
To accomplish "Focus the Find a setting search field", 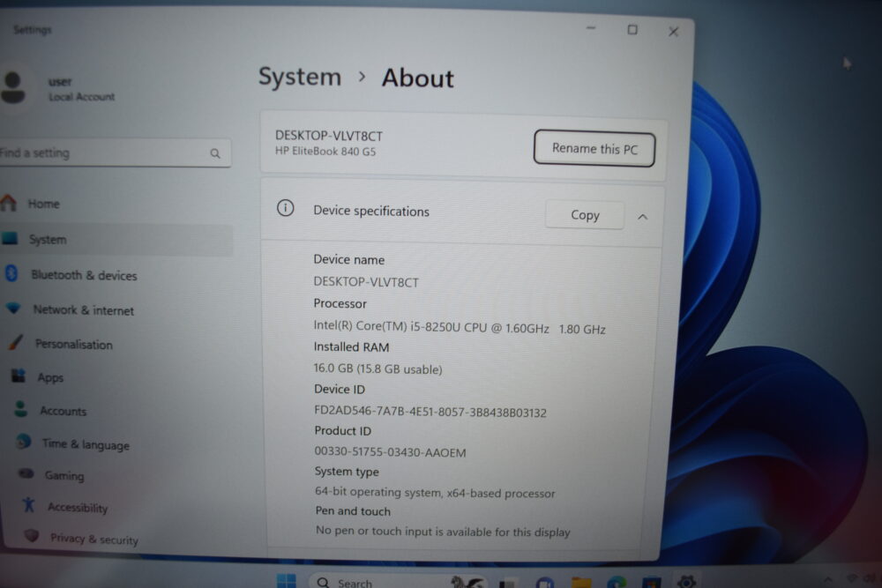I will pyautogui.click(x=115, y=153).
